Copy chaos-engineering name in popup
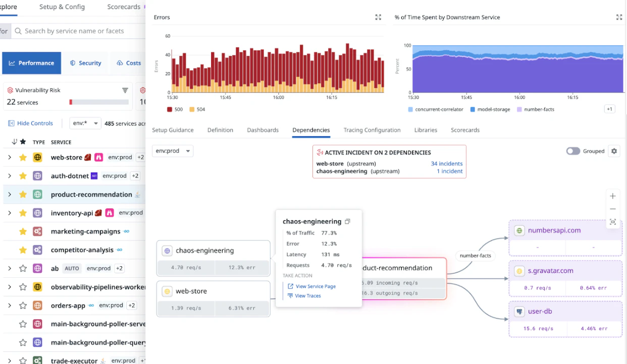 [347, 221]
